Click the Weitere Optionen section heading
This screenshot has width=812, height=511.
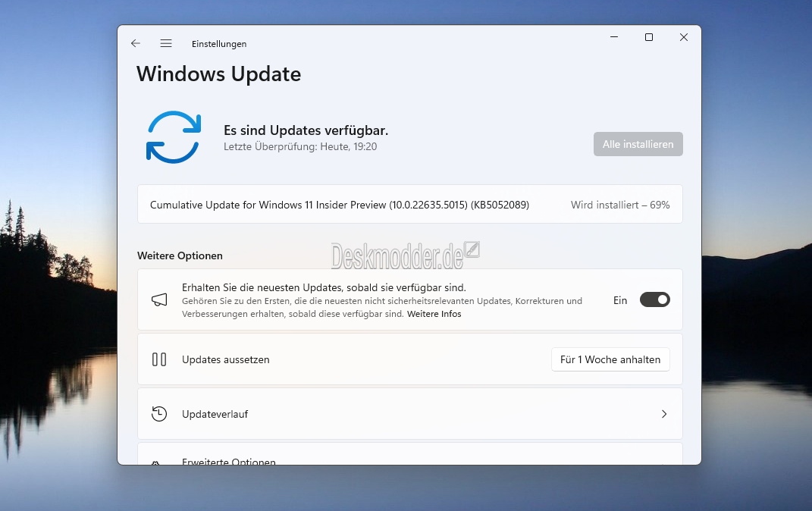180,255
